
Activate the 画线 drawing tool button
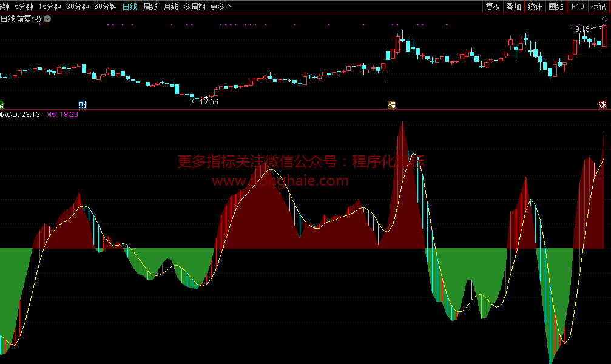pos(556,7)
